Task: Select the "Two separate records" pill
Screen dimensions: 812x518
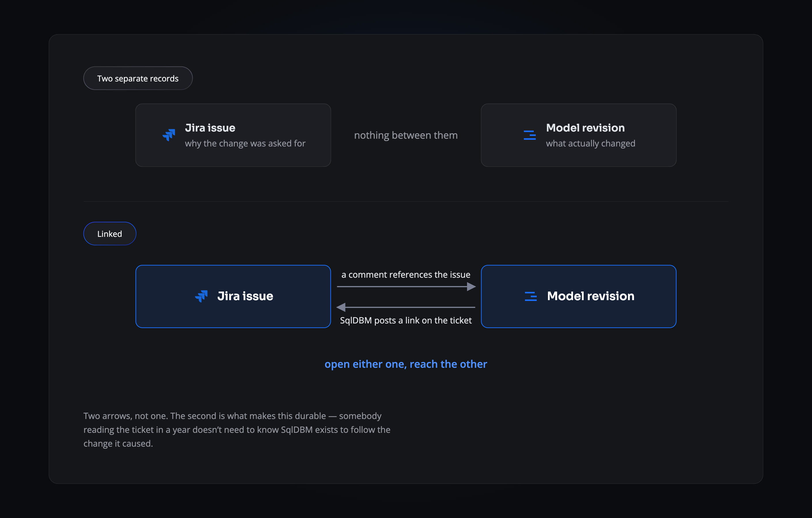Action: 138,78
